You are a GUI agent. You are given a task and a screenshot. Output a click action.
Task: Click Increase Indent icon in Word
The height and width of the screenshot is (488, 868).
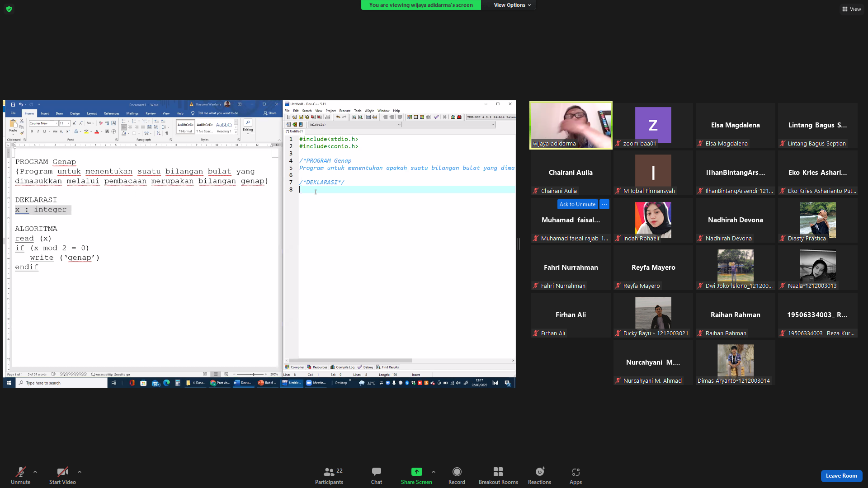163,121
